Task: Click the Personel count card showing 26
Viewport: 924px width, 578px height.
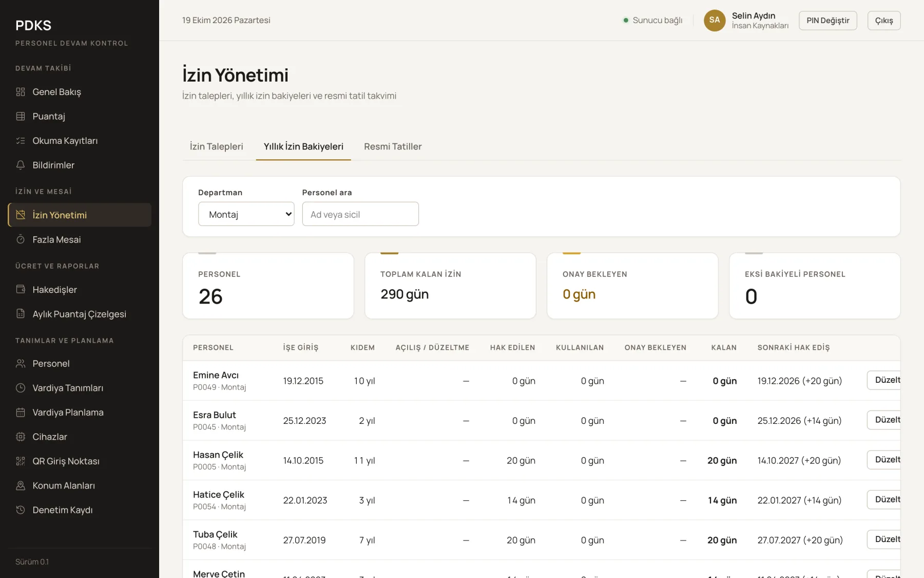Action: coord(268,286)
